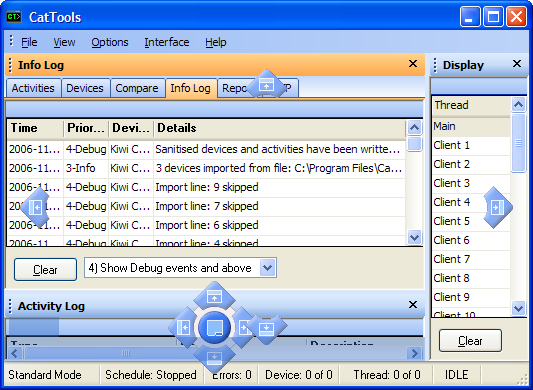
Task: Click dock-above arrow of center docking diamond
Action: (x=214, y=296)
